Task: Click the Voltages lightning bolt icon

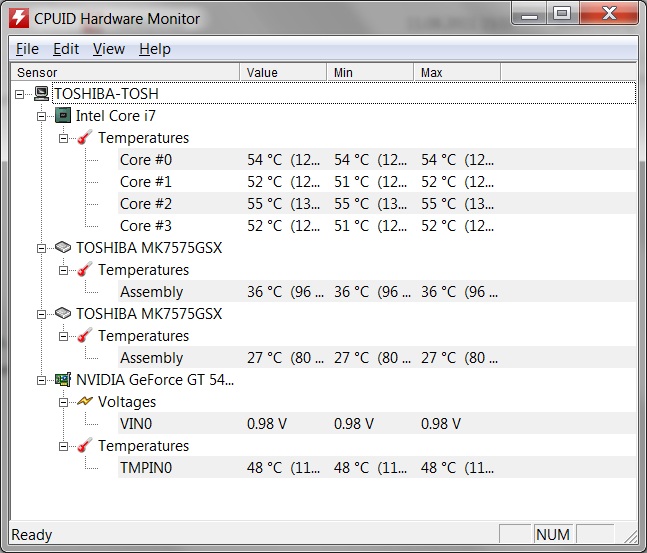Action: point(85,401)
